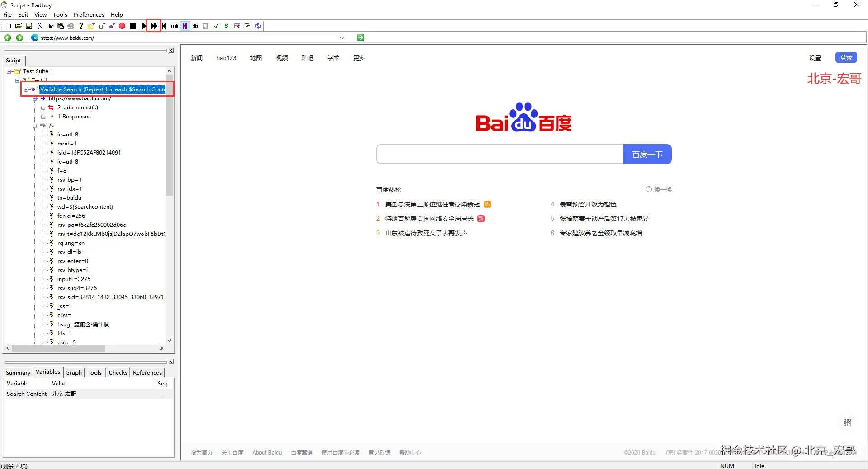Collapse the Test Suite 1 tree node
868x469 pixels.
(x=9, y=71)
